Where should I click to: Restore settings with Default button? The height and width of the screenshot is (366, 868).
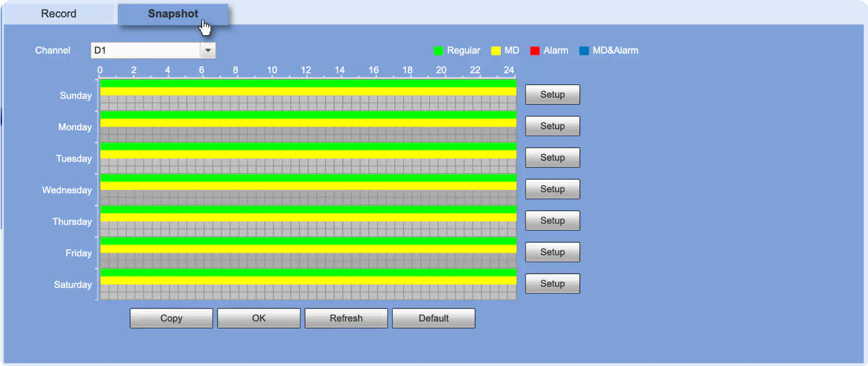click(x=433, y=318)
